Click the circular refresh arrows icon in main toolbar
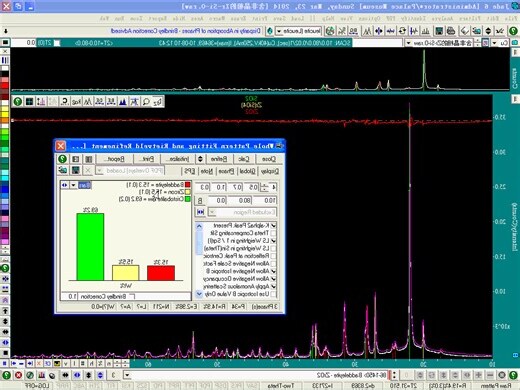 [402, 31]
